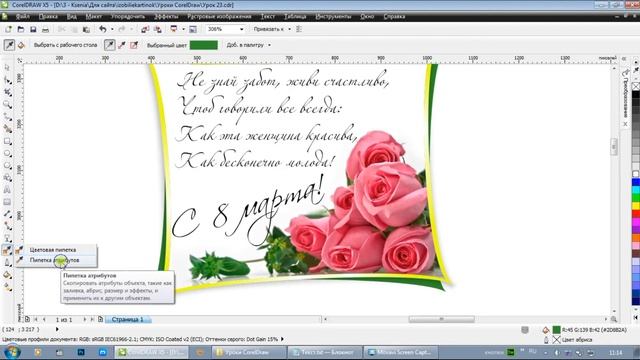Viewport: 640px width, 360px height.
Task: Open the Windows Start button
Action: 11,352
